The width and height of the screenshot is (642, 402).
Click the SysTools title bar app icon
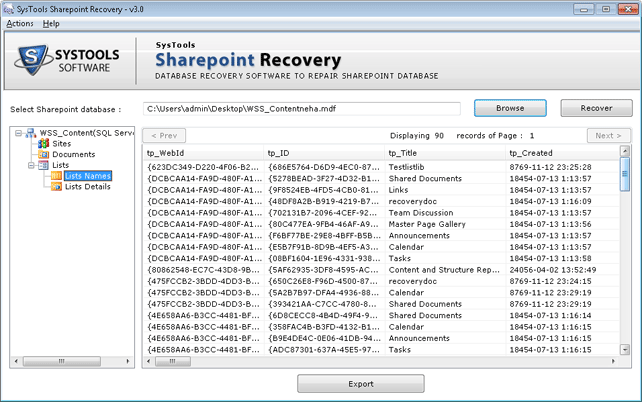click(x=8, y=9)
